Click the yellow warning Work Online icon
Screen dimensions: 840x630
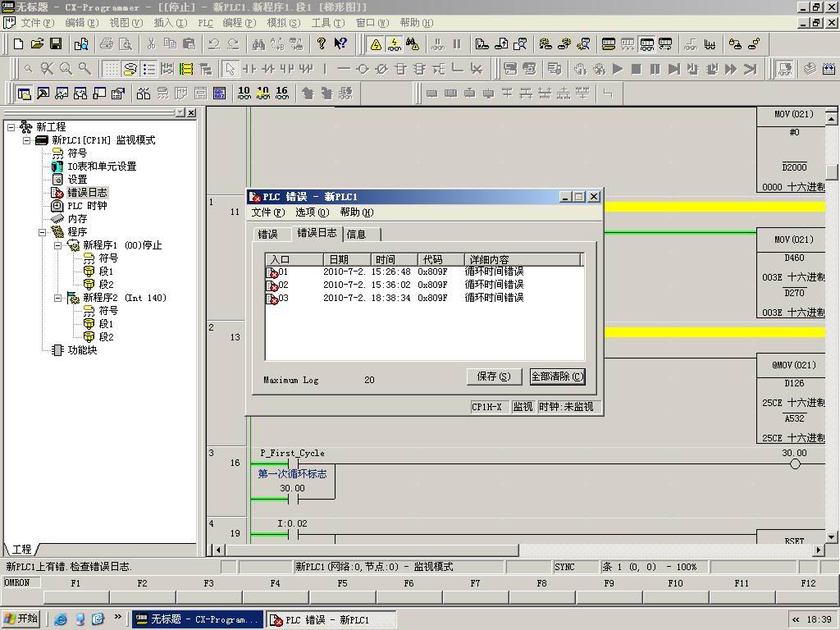[x=376, y=44]
